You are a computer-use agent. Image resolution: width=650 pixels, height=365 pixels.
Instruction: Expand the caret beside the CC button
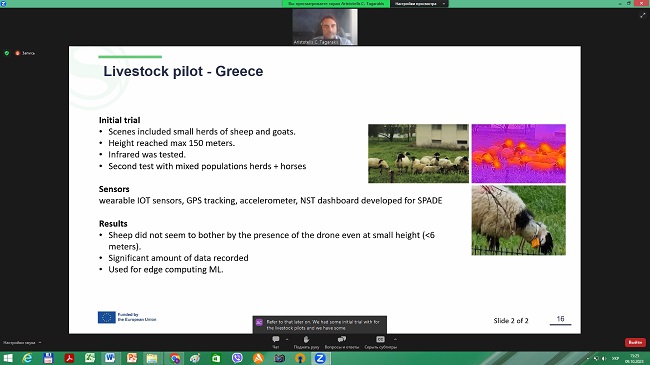(395, 339)
